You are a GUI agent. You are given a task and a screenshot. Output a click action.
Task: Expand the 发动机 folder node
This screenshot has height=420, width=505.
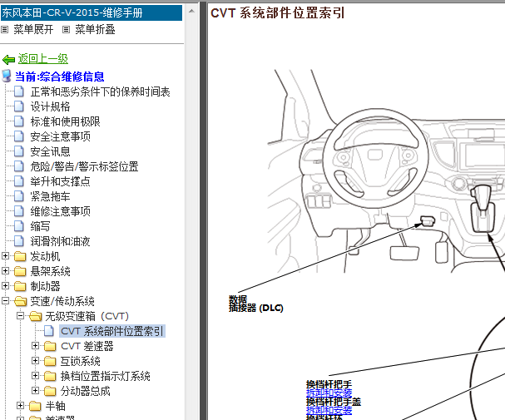tap(5, 256)
